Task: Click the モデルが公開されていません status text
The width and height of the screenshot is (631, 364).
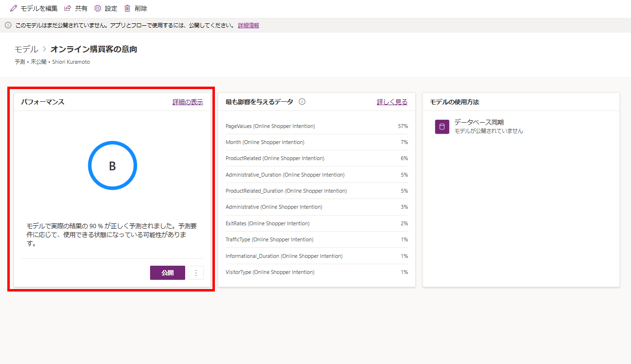Action: pos(489,131)
